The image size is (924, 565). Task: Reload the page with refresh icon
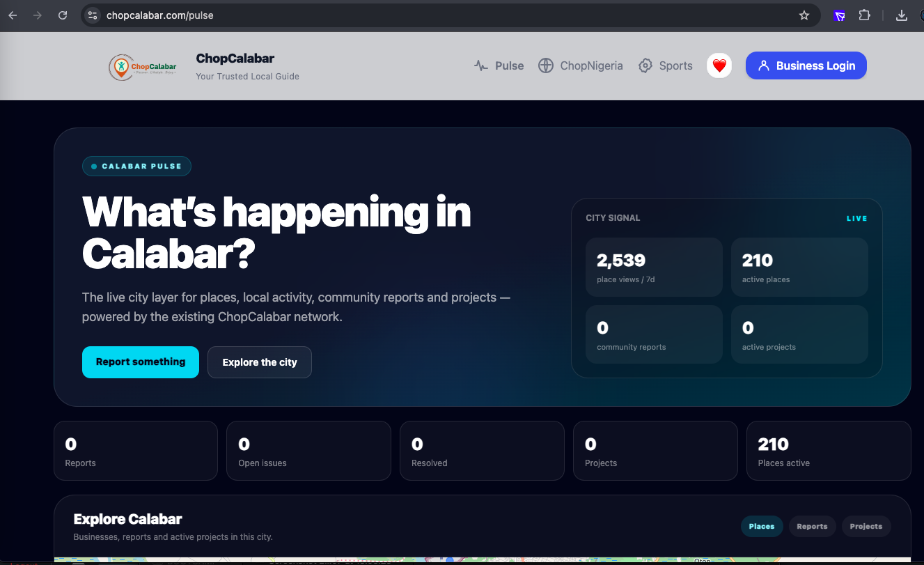click(x=63, y=15)
